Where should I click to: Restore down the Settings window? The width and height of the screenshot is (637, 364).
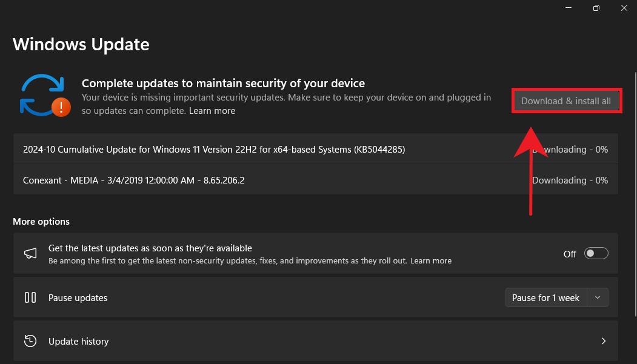click(x=596, y=8)
